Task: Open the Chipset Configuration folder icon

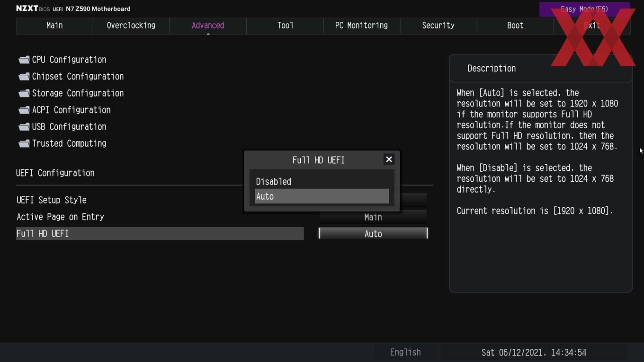Action: click(24, 77)
